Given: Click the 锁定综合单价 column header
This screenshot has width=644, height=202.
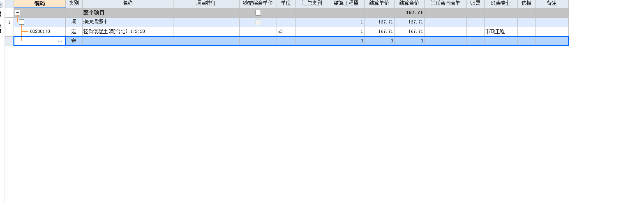Looking at the screenshot, I should 258,3.
